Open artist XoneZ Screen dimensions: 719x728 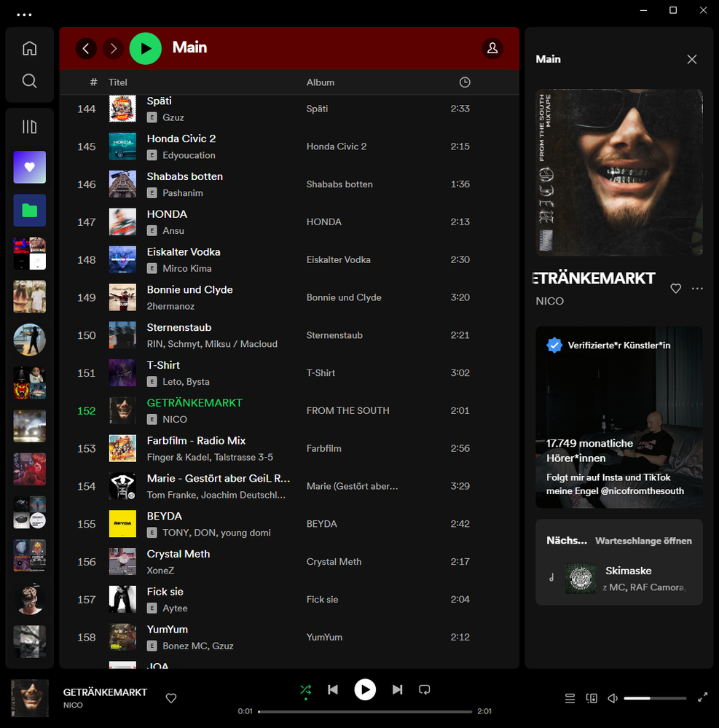(x=160, y=571)
